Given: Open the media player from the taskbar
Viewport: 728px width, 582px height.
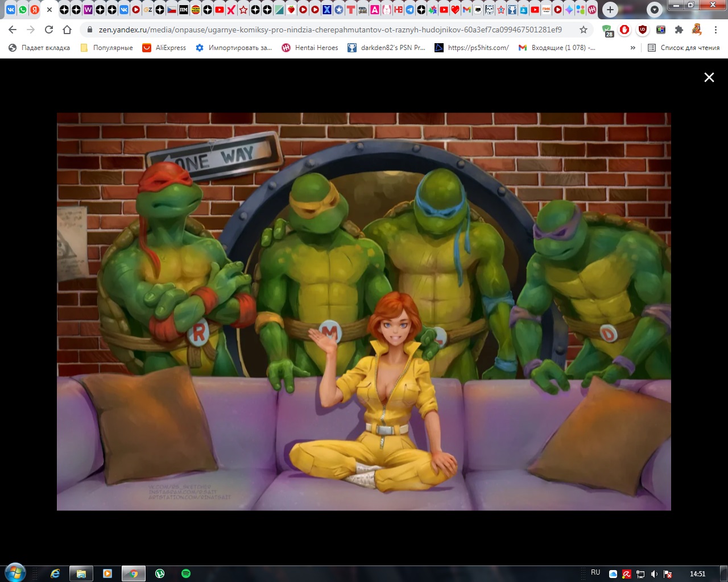Looking at the screenshot, I should coord(107,573).
